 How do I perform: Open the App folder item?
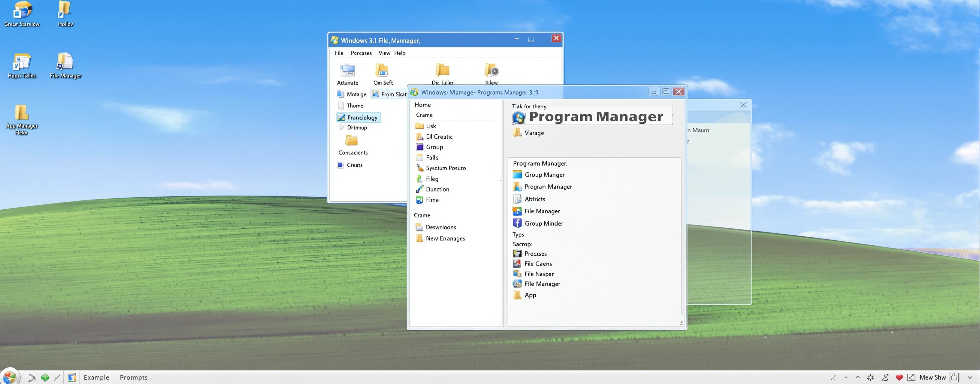[x=525, y=295]
